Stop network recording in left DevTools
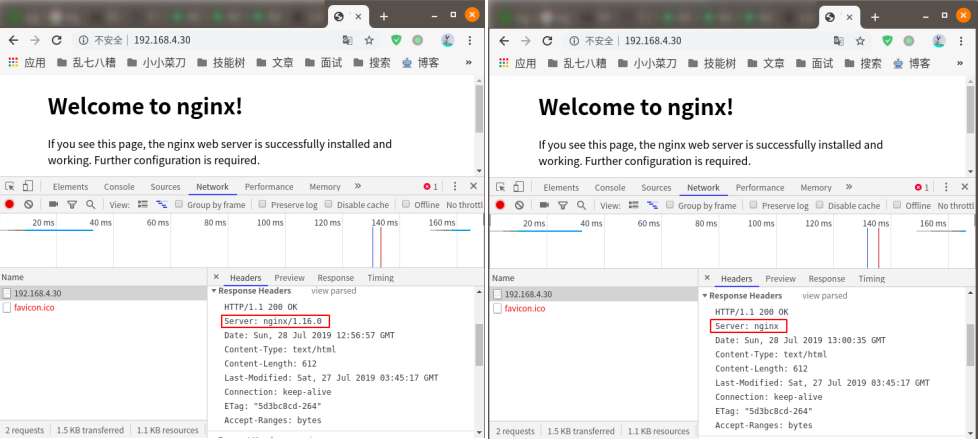The width and height of the screenshot is (978, 446). 9,204
